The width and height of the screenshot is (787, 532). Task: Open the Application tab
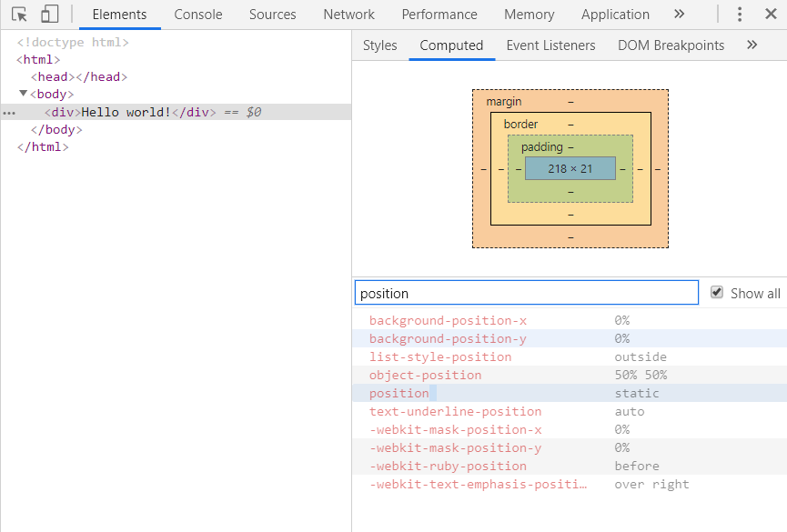615,15
